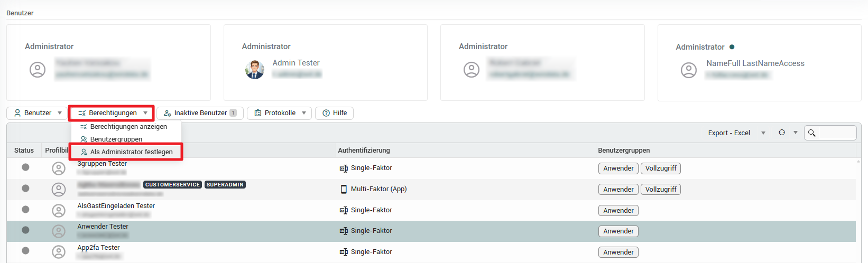Choose Berechtigungen anzeigen from the menu
This screenshot has width=868, height=263.
click(x=128, y=127)
